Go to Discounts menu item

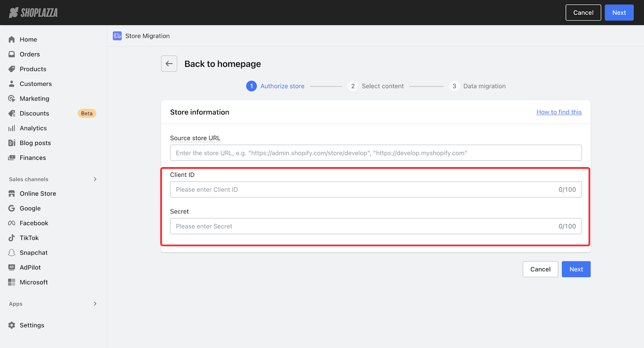[x=34, y=114]
